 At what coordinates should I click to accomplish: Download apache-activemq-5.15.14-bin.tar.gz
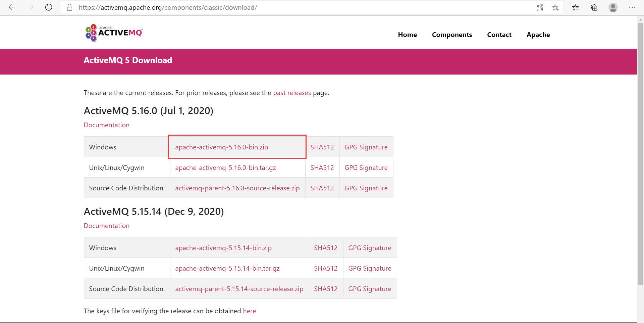click(227, 268)
